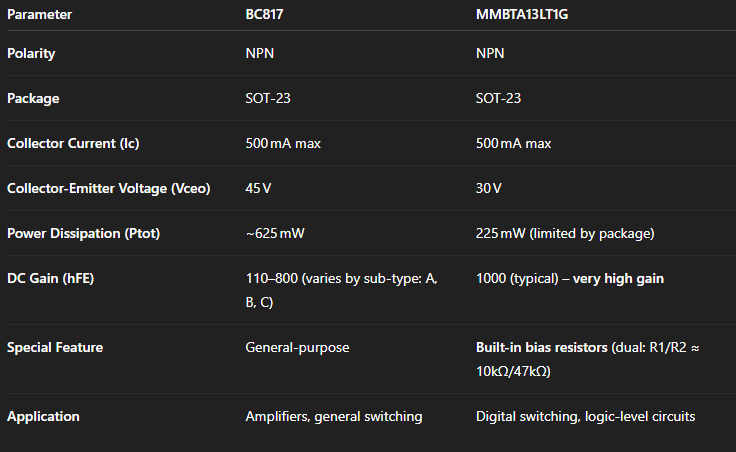Click the Collector-Emitter Voltage (Vceo) label
This screenshot has height=452, width=736.
tap(108, 188)
